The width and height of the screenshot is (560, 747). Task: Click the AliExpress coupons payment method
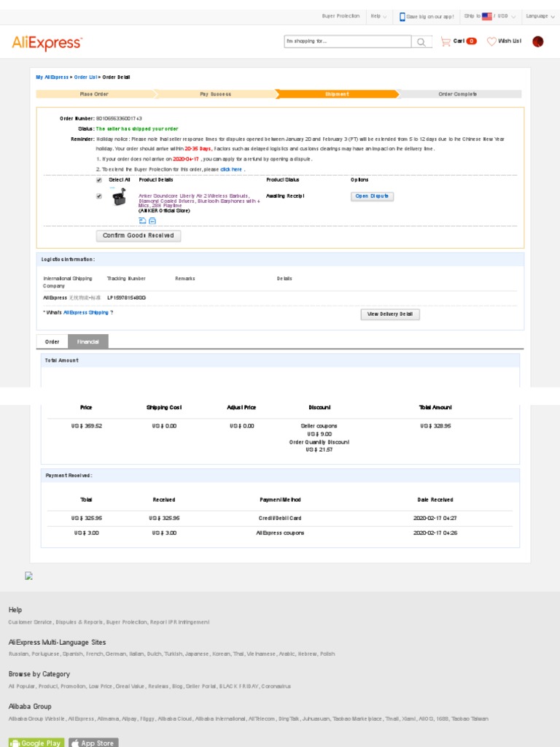(280, 533)
